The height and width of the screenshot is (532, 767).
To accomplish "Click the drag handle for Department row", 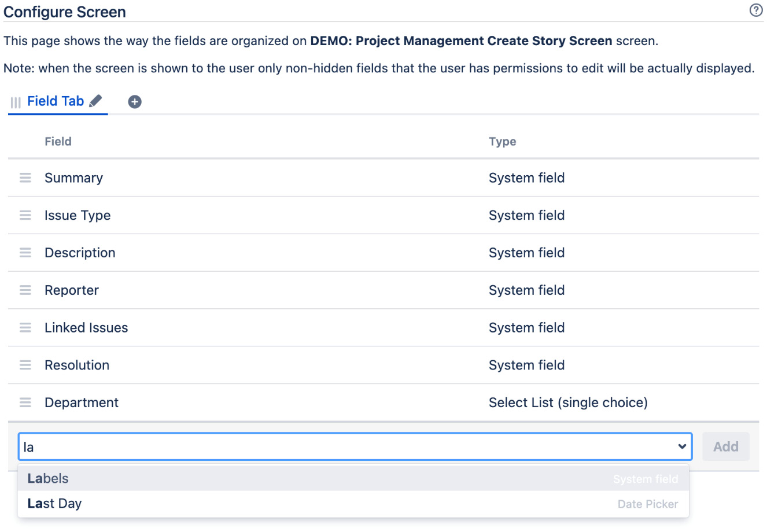I will point(25,402).
